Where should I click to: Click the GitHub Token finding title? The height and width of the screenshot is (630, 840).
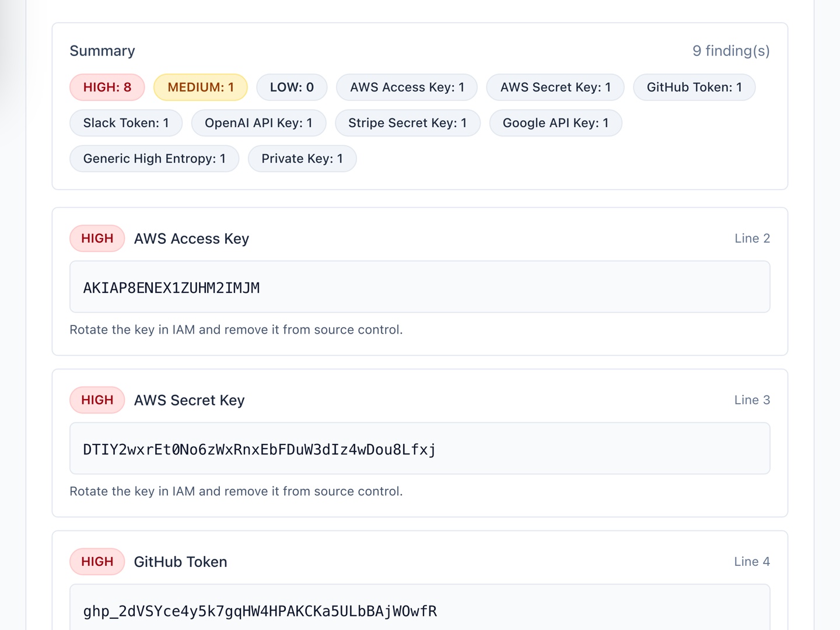[181, 562]
